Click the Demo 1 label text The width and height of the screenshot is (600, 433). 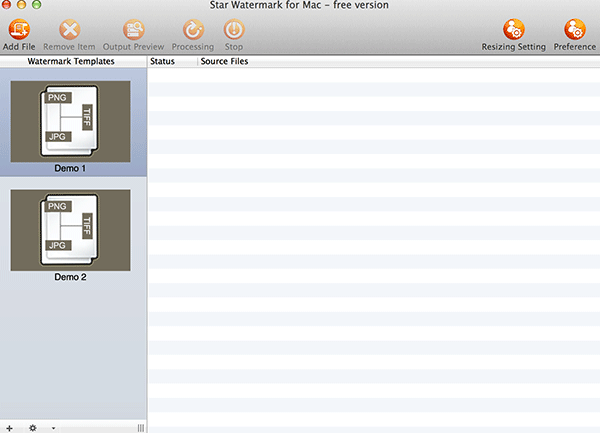(x=70, y=169)
